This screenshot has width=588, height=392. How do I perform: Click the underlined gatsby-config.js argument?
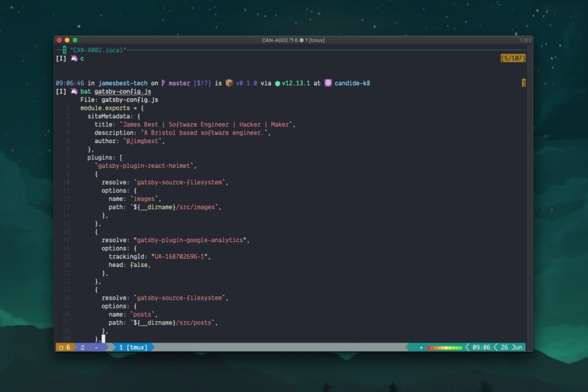(x=123, y=91)
